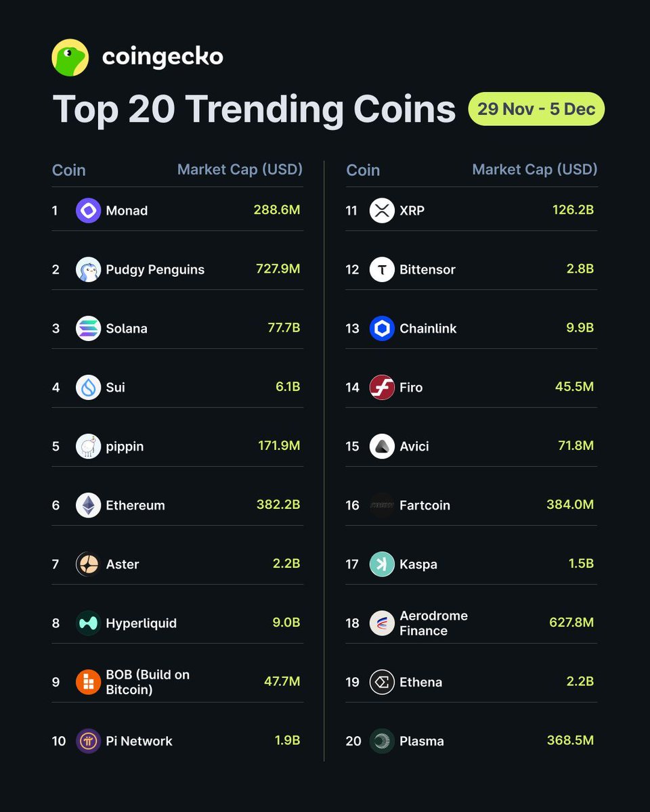This screenshot has width=650, height=812.
Task: Click Fartcoin's 384.0M market cap value
Action: pyautogui.click(x=569, y=505)
